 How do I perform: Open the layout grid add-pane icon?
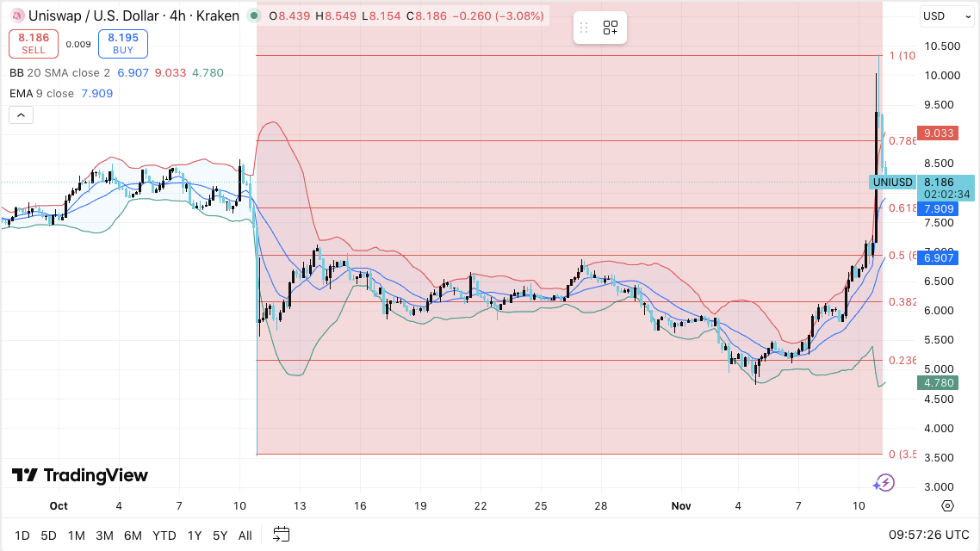611,28
